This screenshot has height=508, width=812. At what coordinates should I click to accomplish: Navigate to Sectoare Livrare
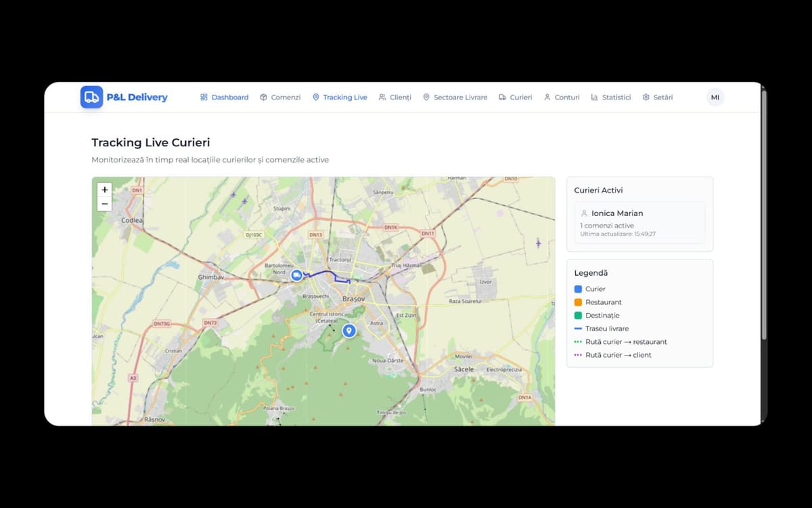[x=455, y=98]
